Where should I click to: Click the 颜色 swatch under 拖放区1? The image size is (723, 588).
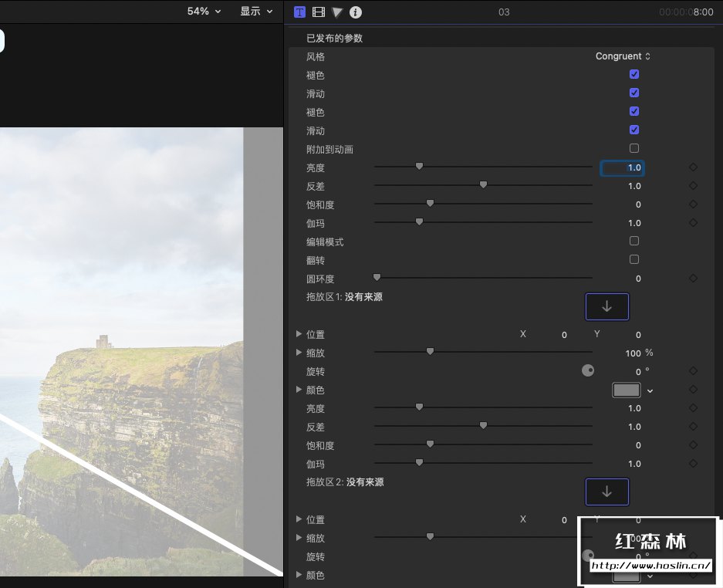click(x=627, y=390)
